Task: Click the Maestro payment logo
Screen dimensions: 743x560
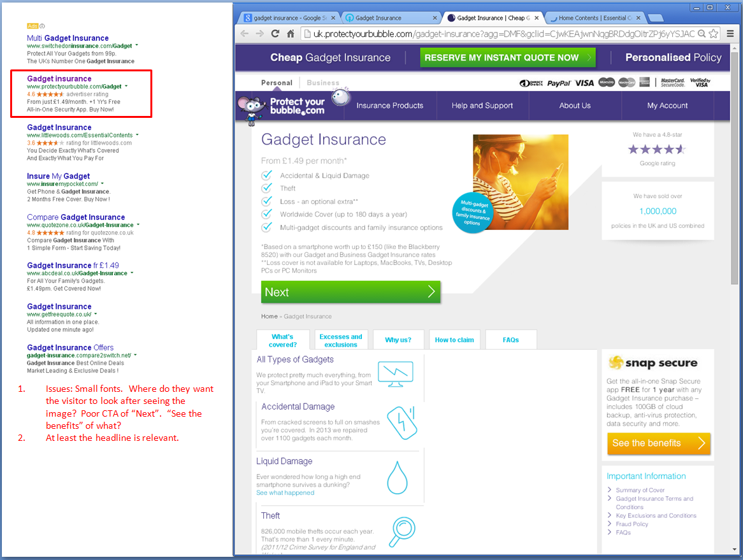Action: [607, 82]
